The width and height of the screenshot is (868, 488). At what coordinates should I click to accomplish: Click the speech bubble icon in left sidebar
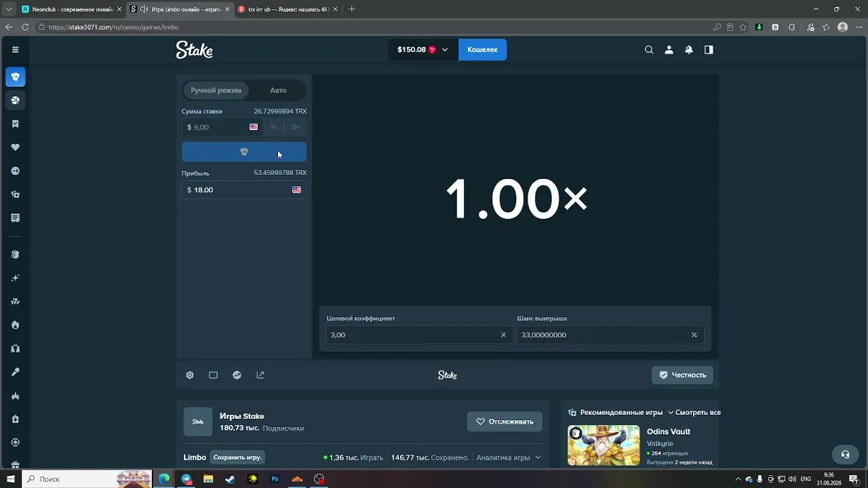click(16, 218)
